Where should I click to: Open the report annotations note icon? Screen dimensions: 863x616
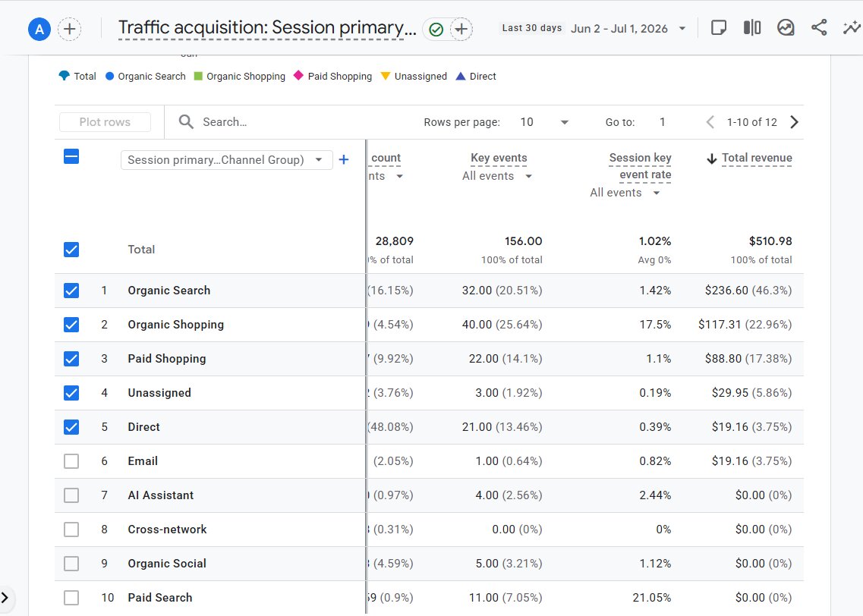[x=719, y=27]
